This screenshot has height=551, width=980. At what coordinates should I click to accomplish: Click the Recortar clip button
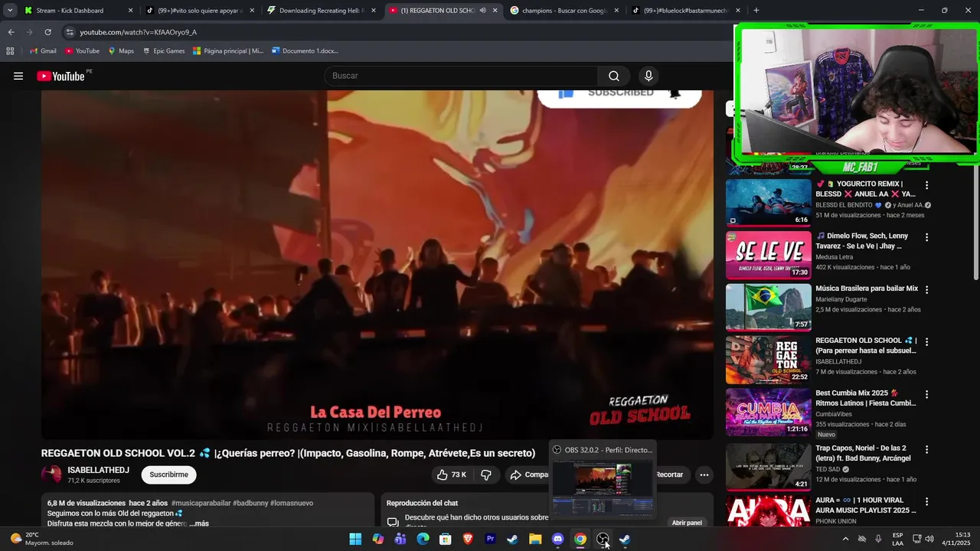coord(669,474)
